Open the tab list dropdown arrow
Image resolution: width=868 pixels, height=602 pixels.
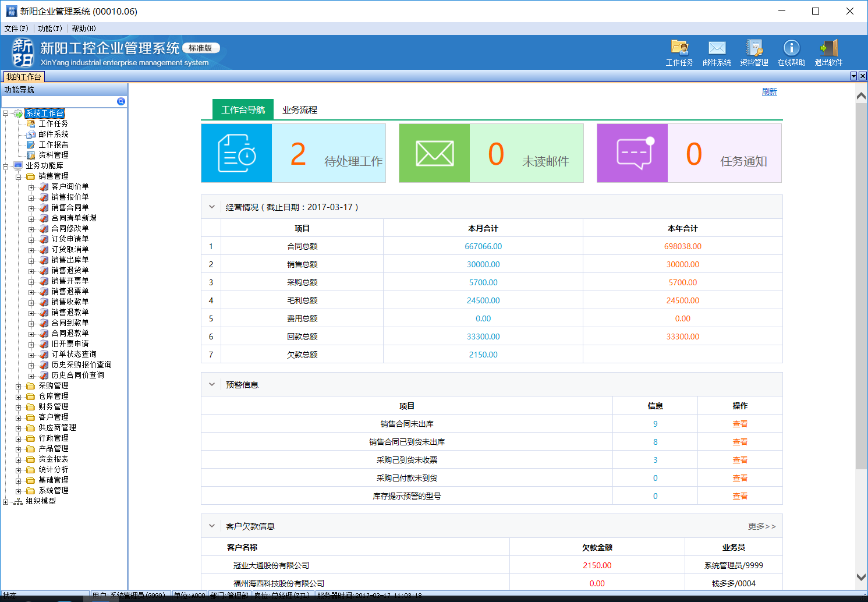[x=854, y=76]
